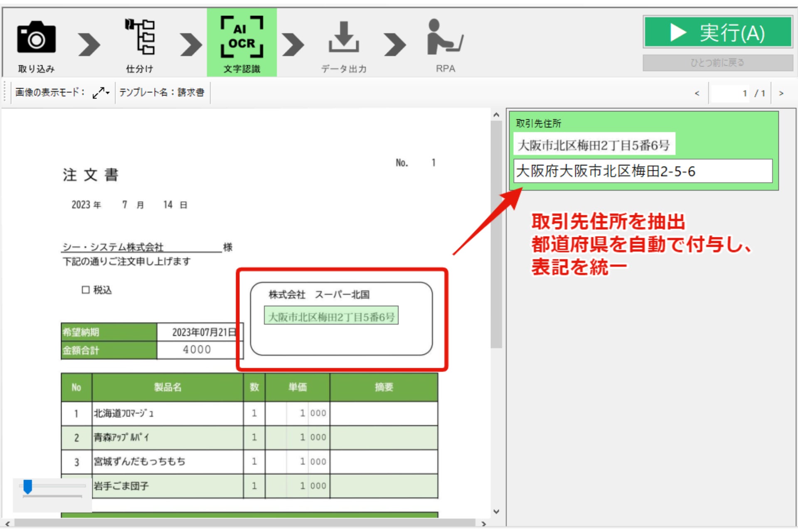
Task: Expand the 画像の表示モード dropdown arrow
Action: pyautogui.click(x=108, y=92)
